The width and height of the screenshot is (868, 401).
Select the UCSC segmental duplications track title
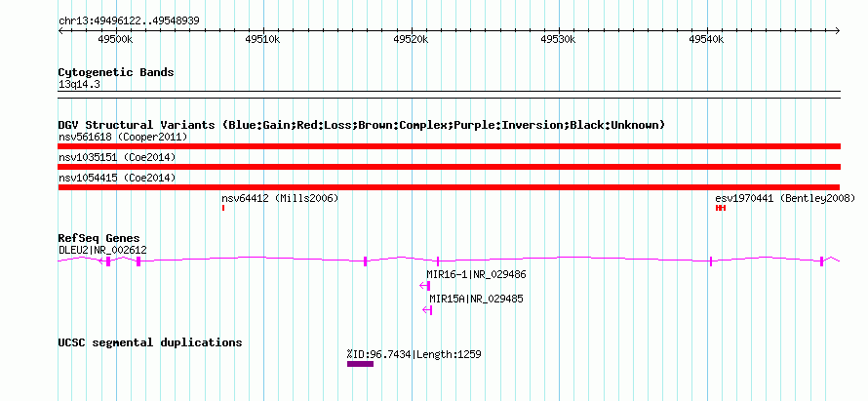[x=150, y=342]
